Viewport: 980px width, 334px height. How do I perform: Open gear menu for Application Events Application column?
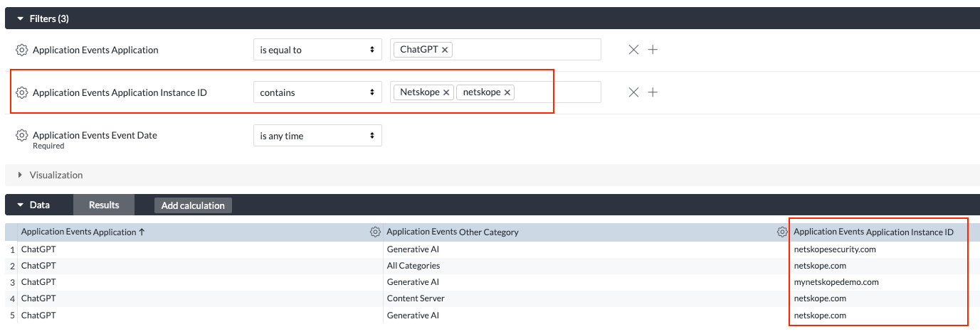tap(375, 232)
